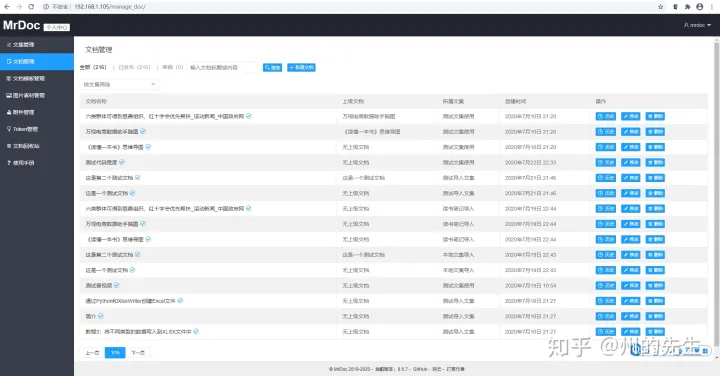The height and width of the screenshot is (376, 720).
Task: Open 图片素材管理 in the sidebar
Action: pos(37,95)
